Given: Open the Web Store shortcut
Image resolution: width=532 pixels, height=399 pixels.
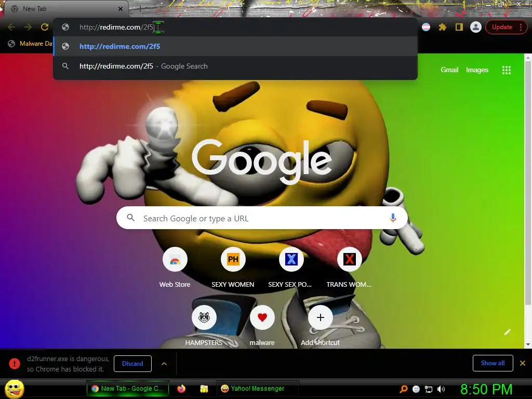Looking at the screenshot, I should pos(175,268).
